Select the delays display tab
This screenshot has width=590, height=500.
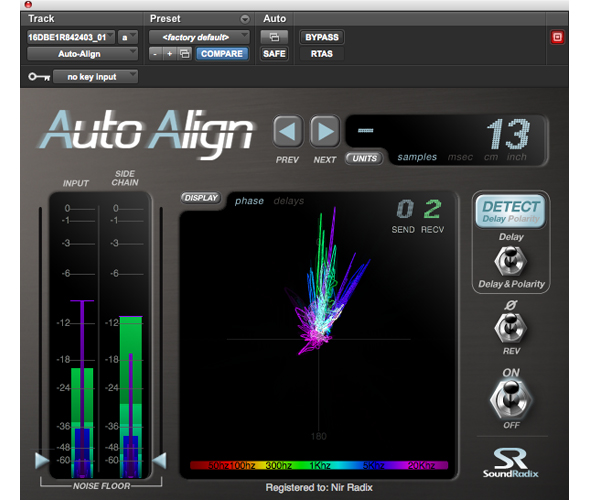coord(289,201)
